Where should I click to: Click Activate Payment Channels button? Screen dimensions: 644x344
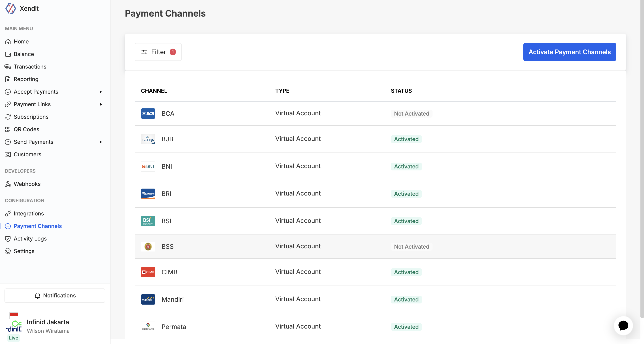(x=569, y=52)
